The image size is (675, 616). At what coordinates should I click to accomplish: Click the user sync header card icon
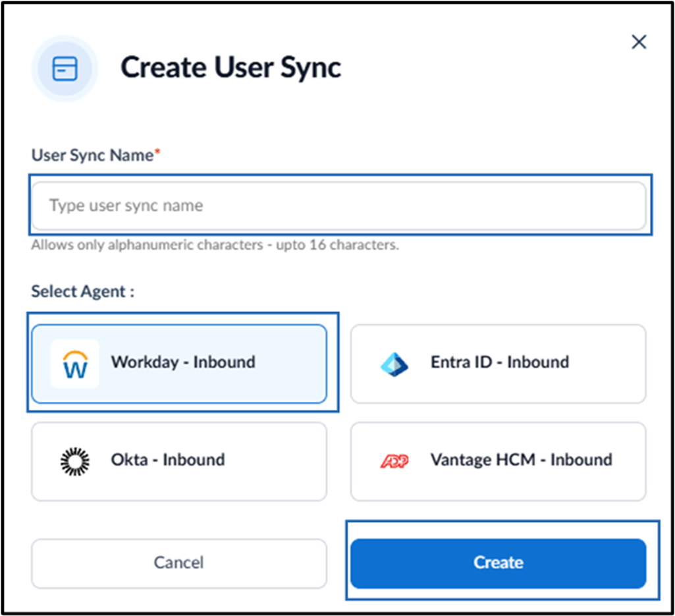point(65,69)
